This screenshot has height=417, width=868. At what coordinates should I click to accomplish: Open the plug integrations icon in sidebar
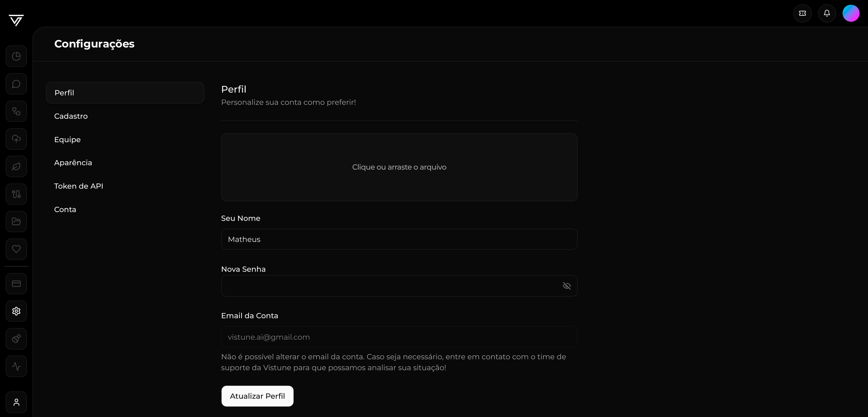[x=16, y=194]
